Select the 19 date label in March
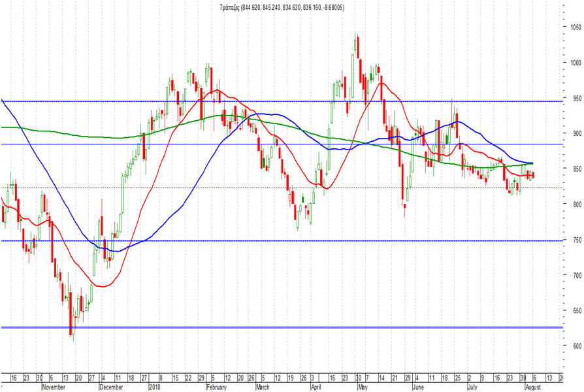Screen dimensions: 584x392 pyautogui.click(x=291, y=378)
